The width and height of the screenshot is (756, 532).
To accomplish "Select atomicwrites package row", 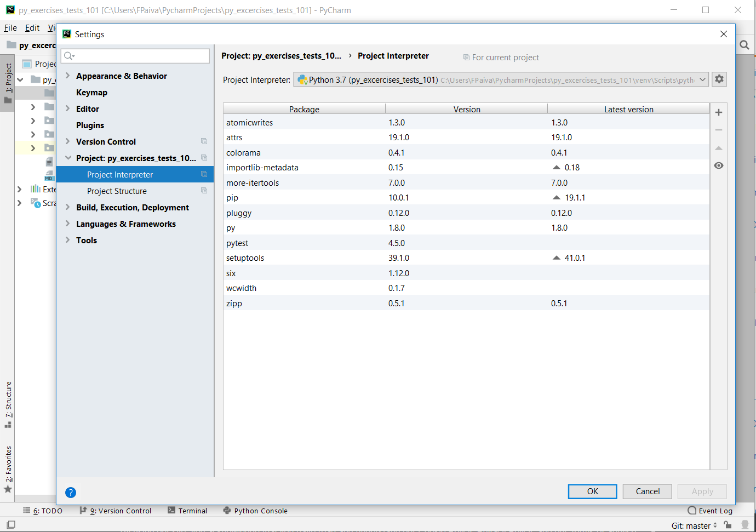I will click(466, 123).
